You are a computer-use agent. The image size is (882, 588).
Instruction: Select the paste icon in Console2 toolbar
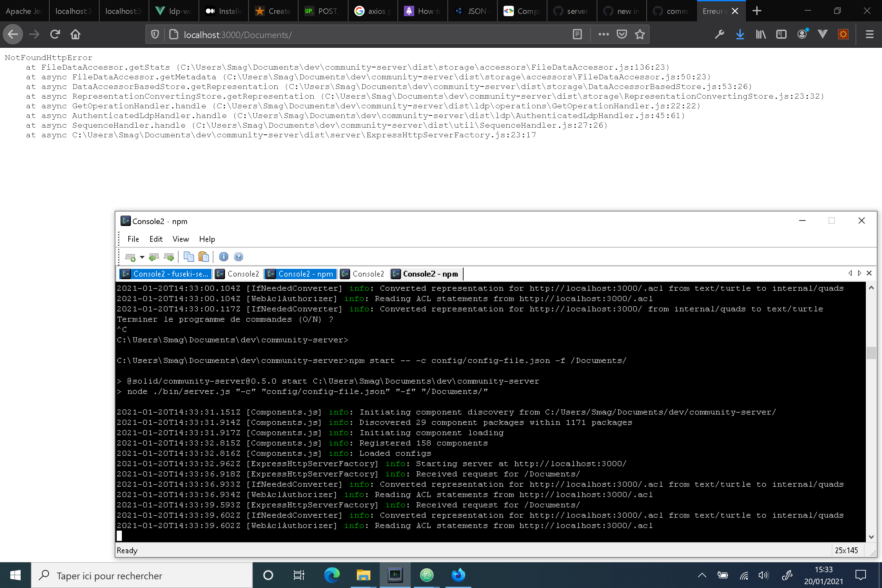click(204, 257)
